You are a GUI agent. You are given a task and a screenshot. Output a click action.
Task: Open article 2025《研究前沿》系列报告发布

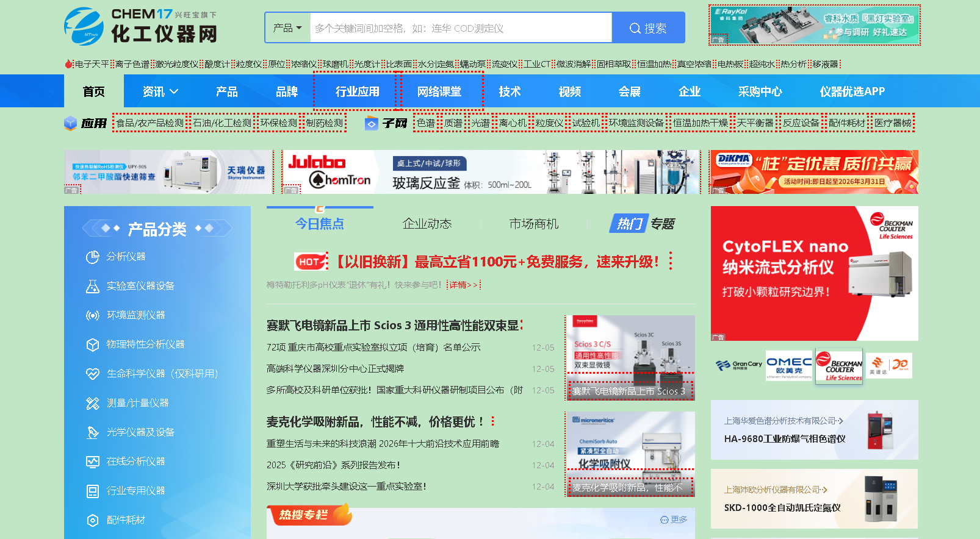[x=333, y=465]
